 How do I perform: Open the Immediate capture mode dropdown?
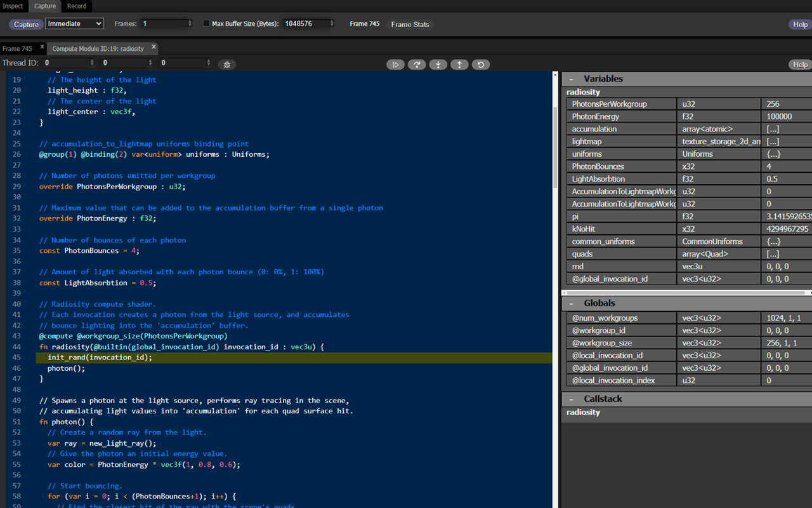click(74, 23)
